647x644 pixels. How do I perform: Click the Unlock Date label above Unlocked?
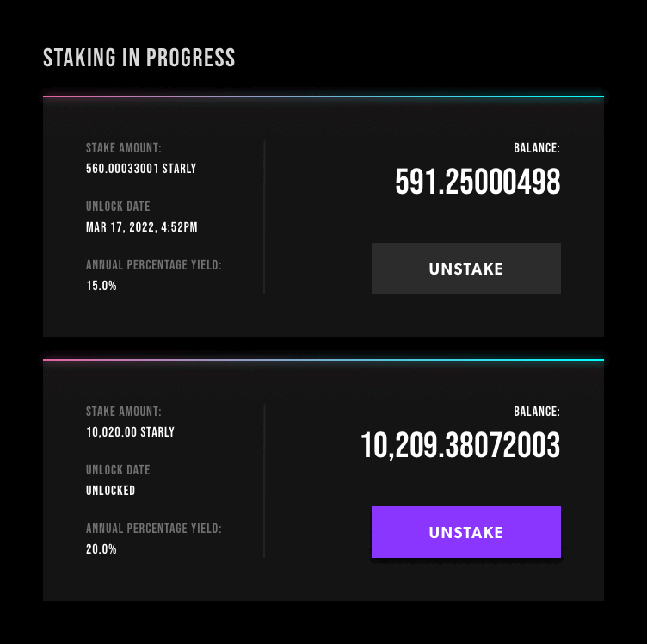point(118,470)
